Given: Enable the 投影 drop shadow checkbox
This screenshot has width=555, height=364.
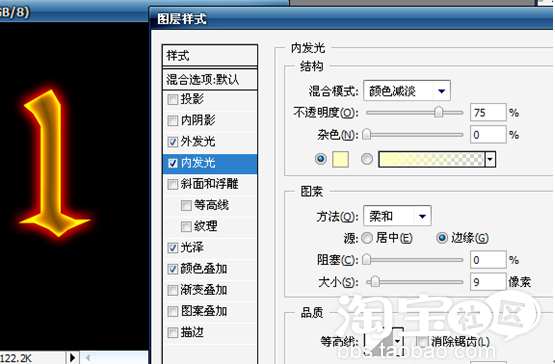Looking at the screenshot, I should pyautogui.click(x=172, y=99).
